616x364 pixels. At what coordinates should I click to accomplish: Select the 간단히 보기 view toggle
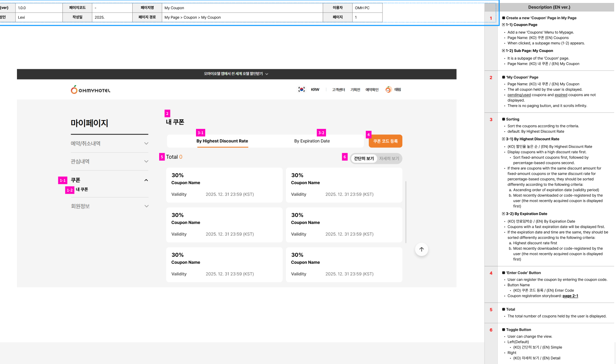pos(364,158)
